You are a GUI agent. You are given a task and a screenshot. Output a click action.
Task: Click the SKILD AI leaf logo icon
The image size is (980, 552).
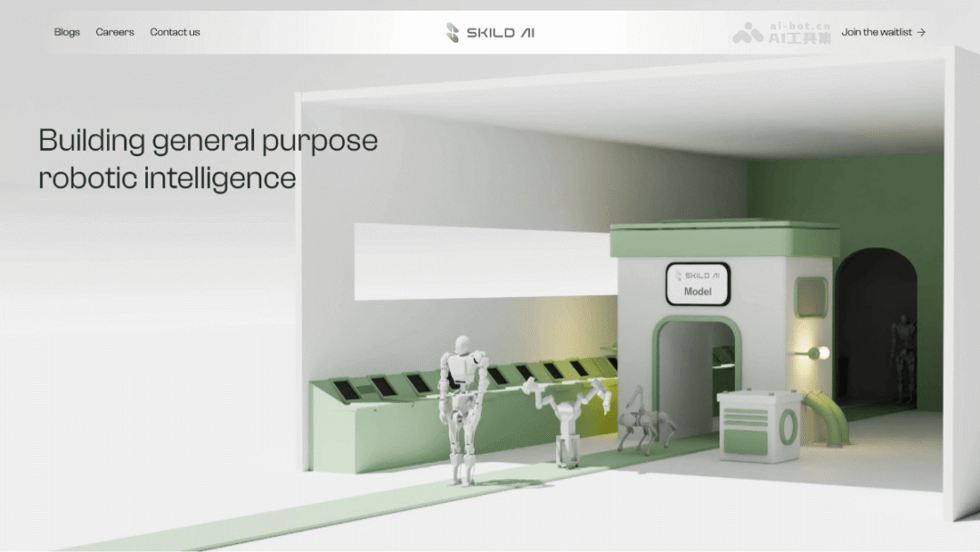(x=453, y=33)
